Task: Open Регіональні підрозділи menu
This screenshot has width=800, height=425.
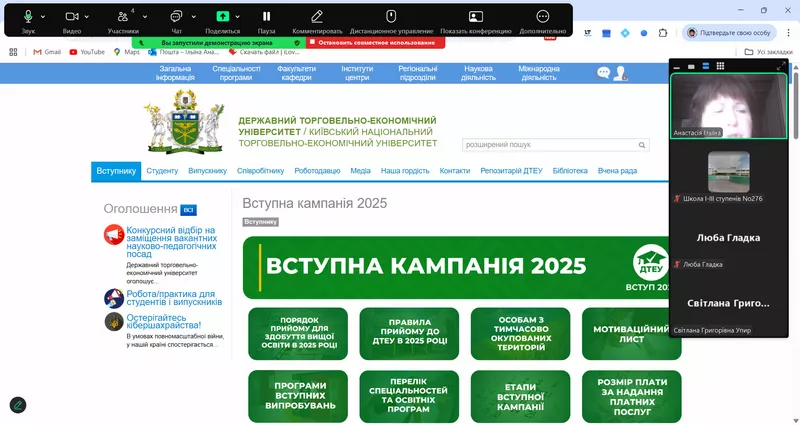Action: pyautogui.click(x=418, y=73)
